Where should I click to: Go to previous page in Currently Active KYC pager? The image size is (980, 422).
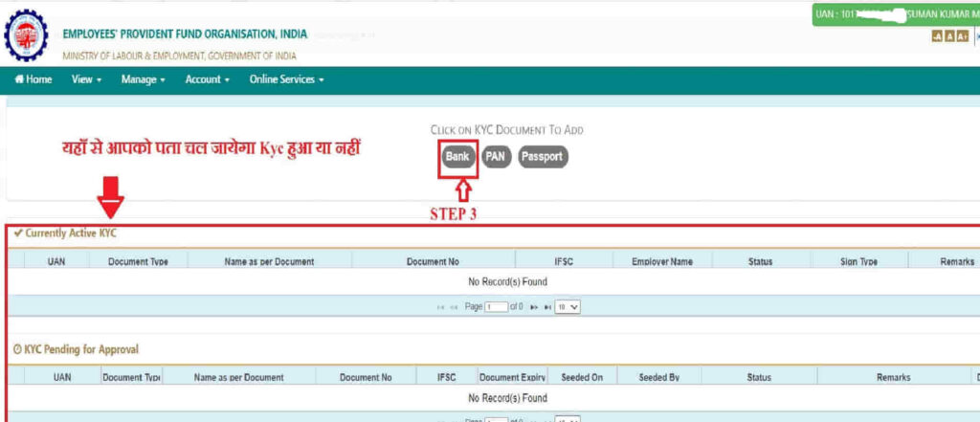(455, 307)
